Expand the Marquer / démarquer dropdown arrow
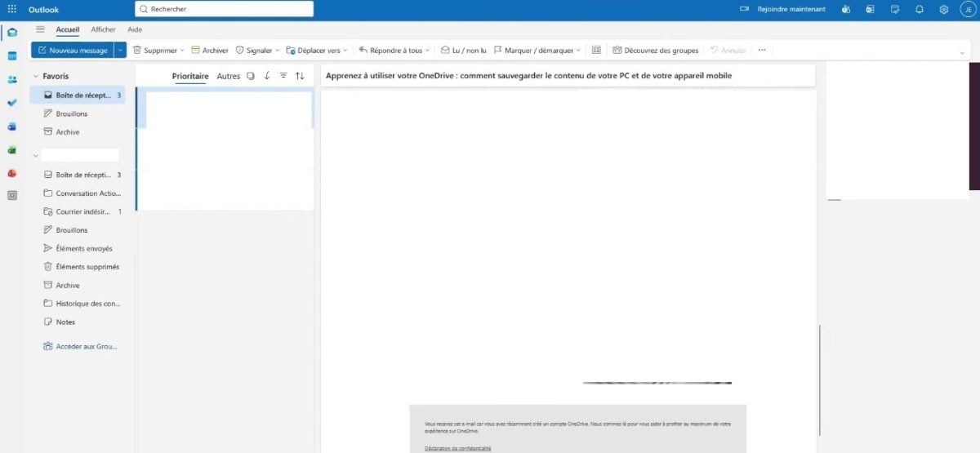Image resolution: width=980 pixels, height=453 pixels. coord(579,50)
